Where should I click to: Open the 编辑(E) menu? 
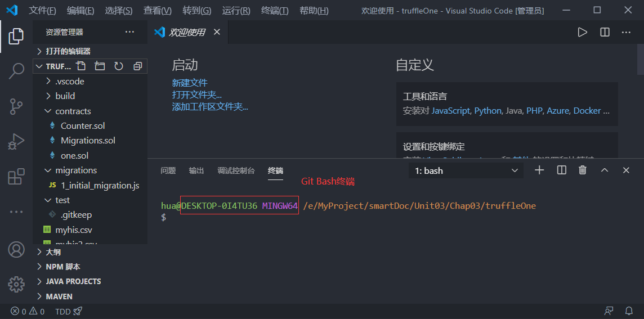(x=80, y=11)
